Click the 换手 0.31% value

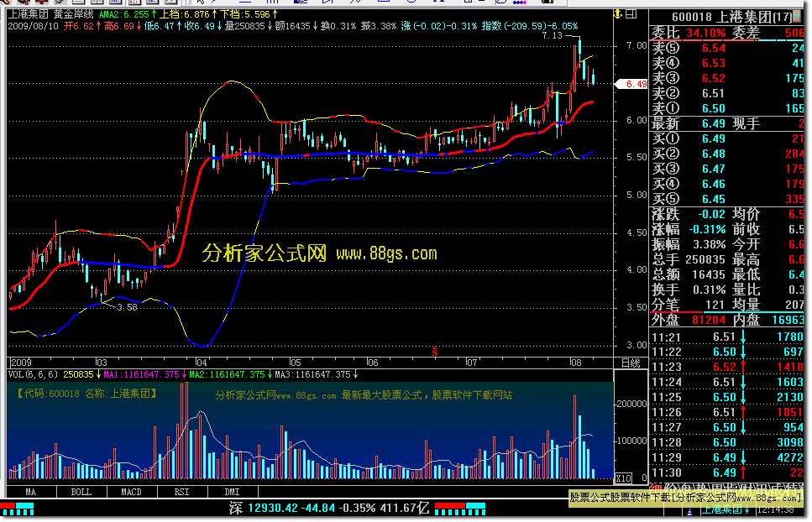[x=709, y=290]
